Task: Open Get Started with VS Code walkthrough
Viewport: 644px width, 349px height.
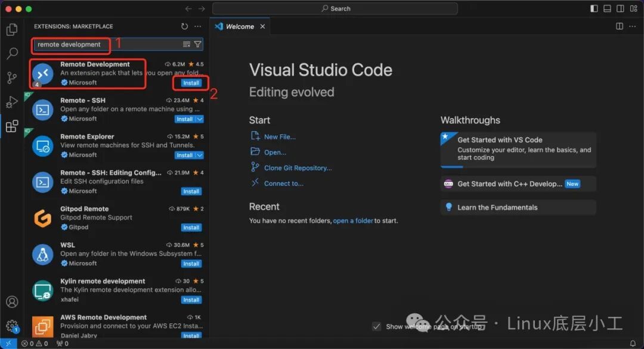Action: [518, 149]
